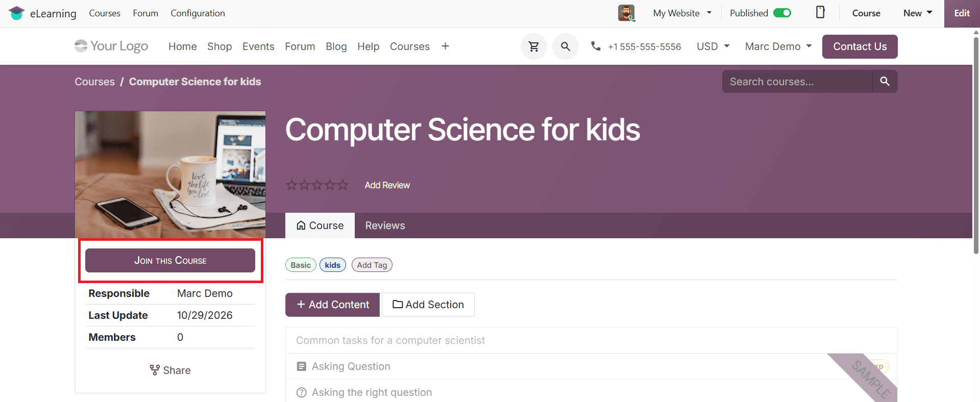Expand the Marc Demo user menu
This screenshot has height=402, width=980.
pos(778,46)
